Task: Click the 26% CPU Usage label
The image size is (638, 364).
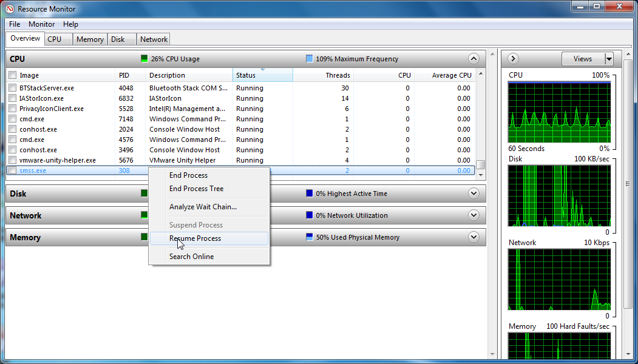Action: tap(175, 59)
